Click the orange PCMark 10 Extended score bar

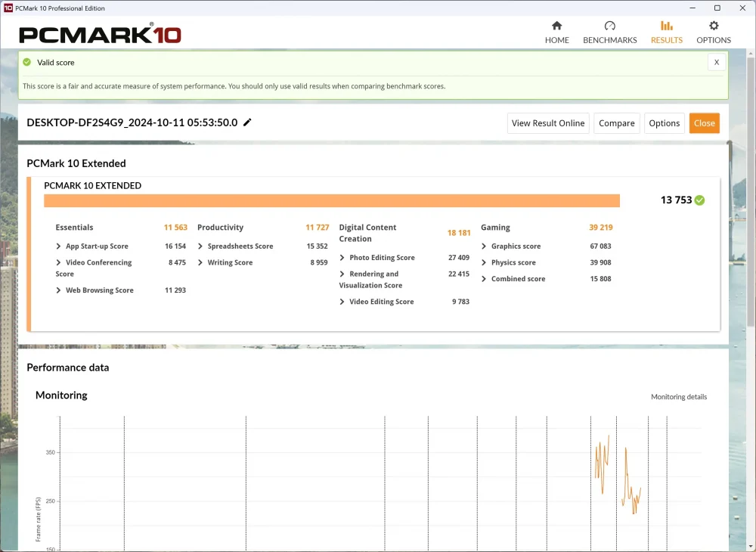(332, 200)
